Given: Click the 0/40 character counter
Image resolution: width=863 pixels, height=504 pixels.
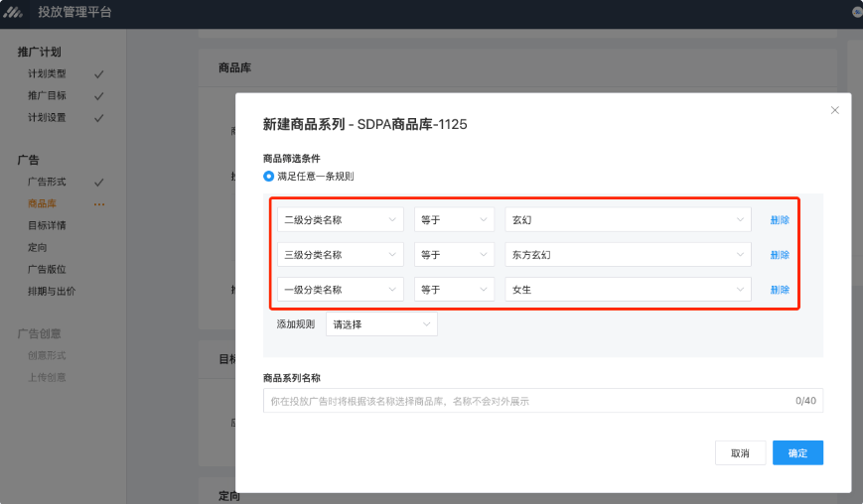Looking at the screenshot, I should tap(805, 401).
